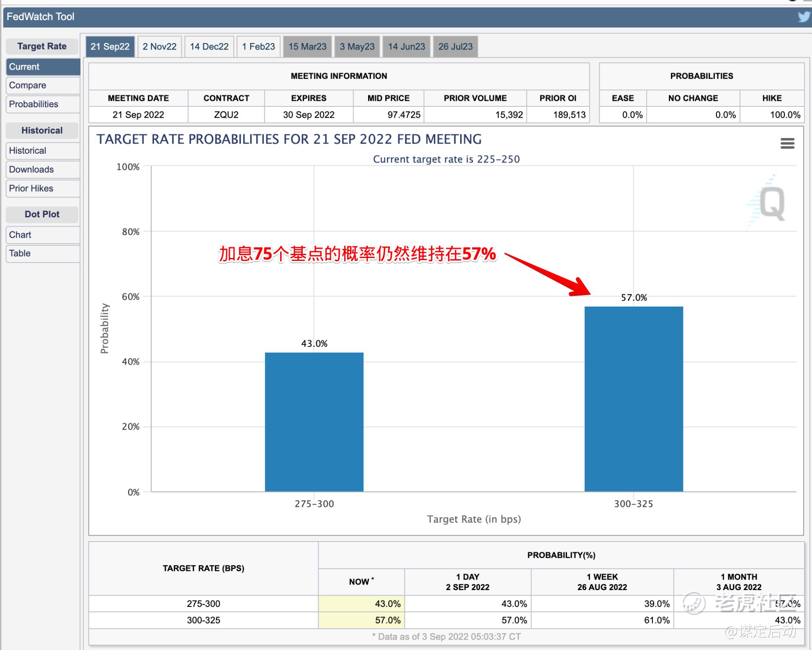Image resolution: width=812 pixels, height=650 pixels.
Task: Switch to the 2 Nov22 tab
Action: 160,46
